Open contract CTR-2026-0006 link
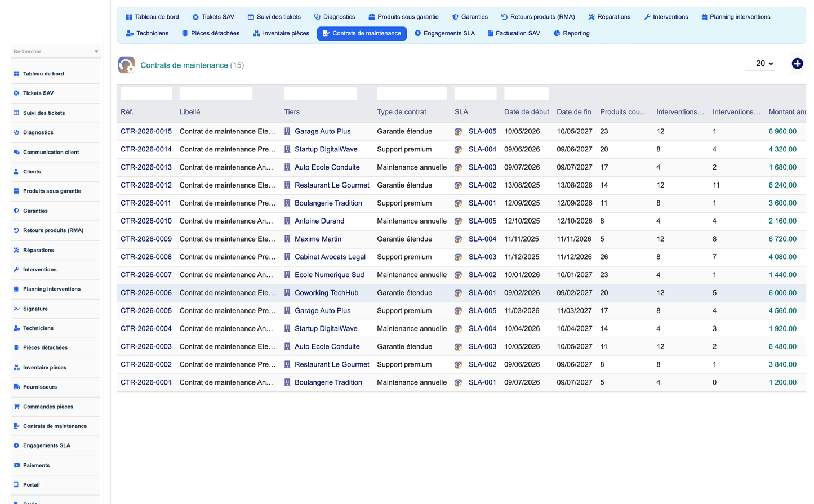Viewport: 814px width, 504px height. 146,293
